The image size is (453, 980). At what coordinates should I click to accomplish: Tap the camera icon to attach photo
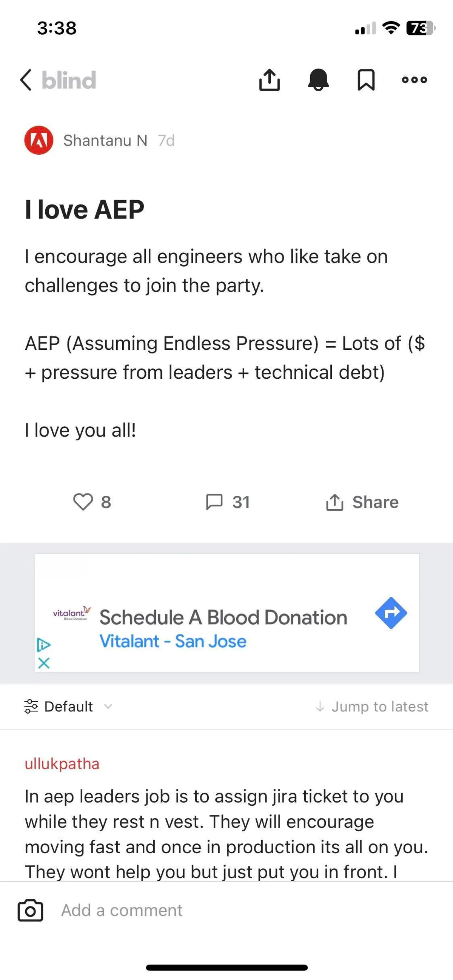tap(31, 910)
